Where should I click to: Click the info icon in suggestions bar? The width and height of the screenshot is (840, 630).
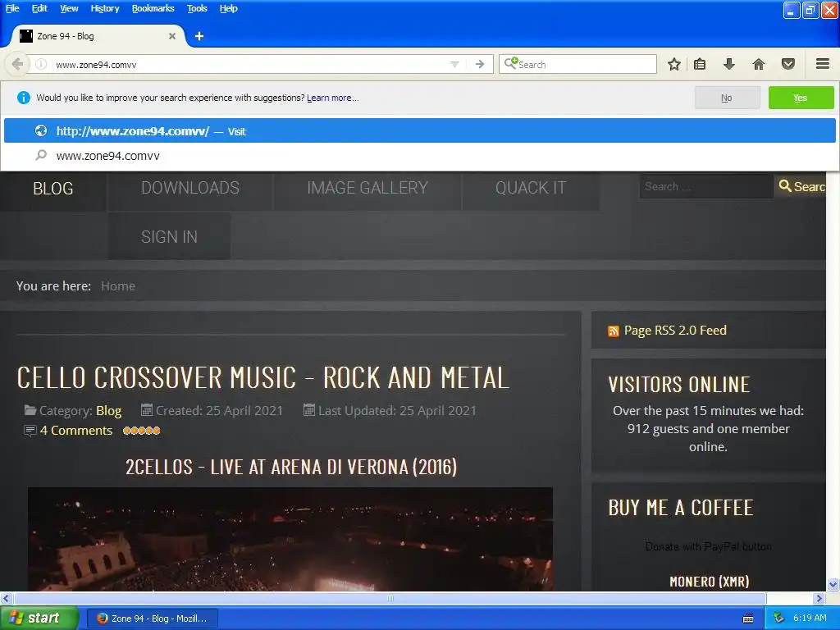coord(24,98)
